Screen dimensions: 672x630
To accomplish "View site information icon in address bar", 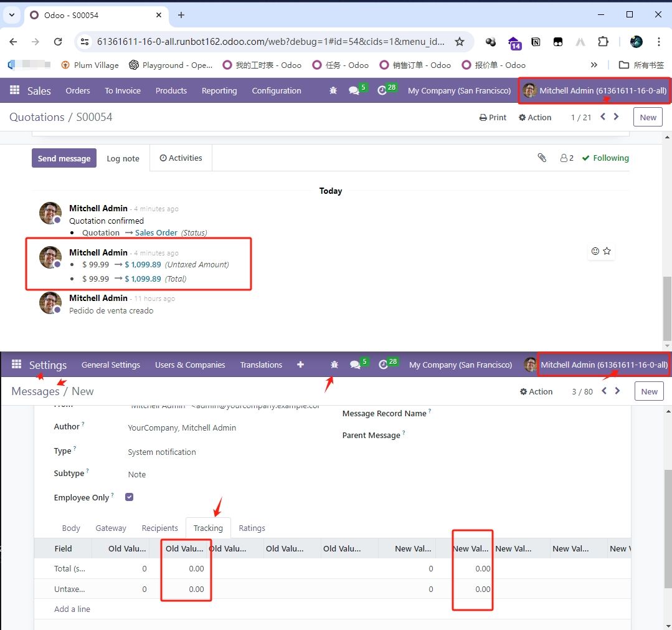I will click(x=85, y=42).
